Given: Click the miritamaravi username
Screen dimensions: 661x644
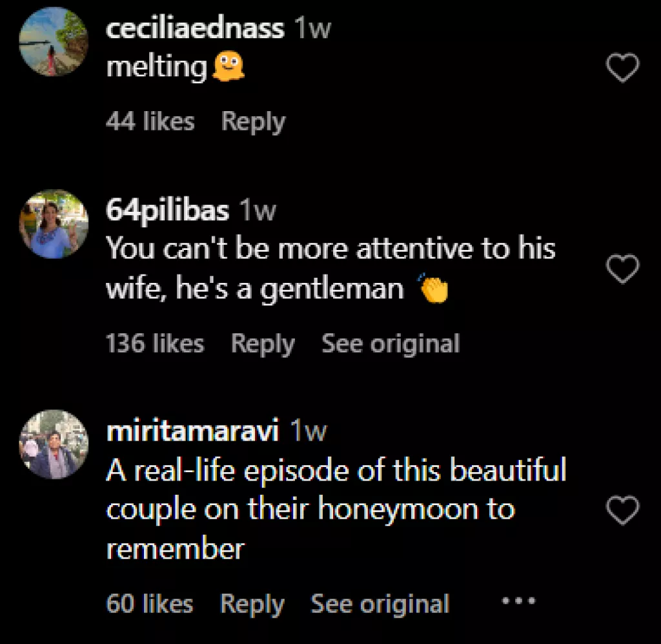Looking at the screenshot, I should click(x=192, y=431).
